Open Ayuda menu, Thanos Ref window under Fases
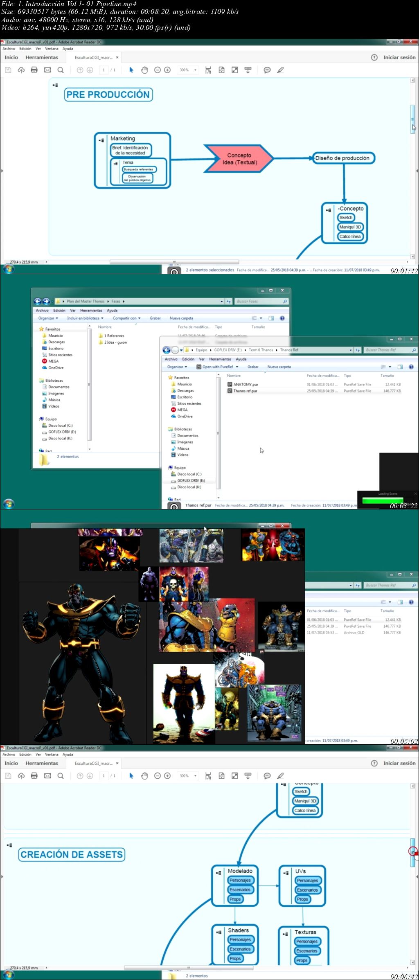The width and height of the screenshot is (419, 980). click(x=241, y=359)
